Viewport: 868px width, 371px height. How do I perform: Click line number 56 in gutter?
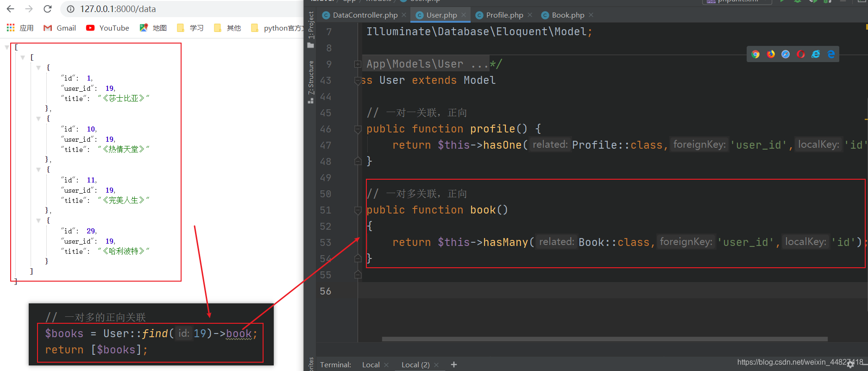point(326,291)
